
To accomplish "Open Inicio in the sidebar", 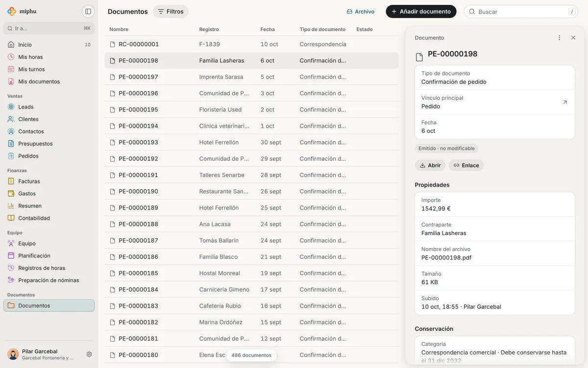I will click(49, 45).
